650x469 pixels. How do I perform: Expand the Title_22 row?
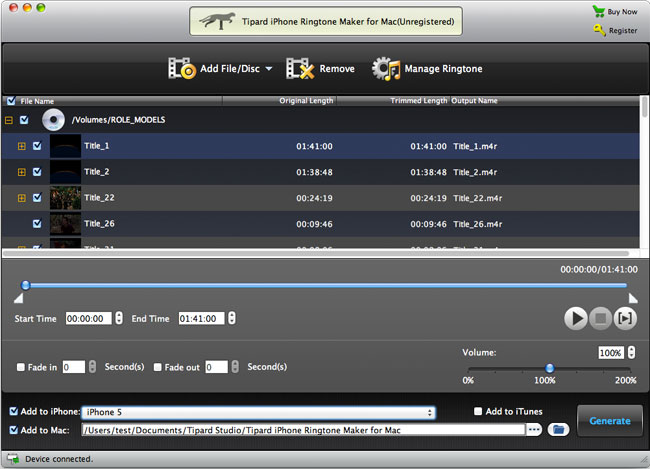point(22,198)
